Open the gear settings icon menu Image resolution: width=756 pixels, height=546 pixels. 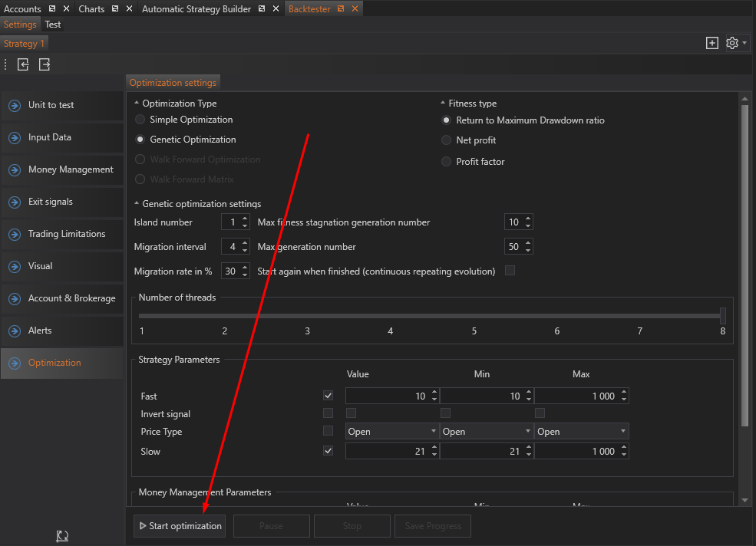pyautogui.click(x=732, y=43)
